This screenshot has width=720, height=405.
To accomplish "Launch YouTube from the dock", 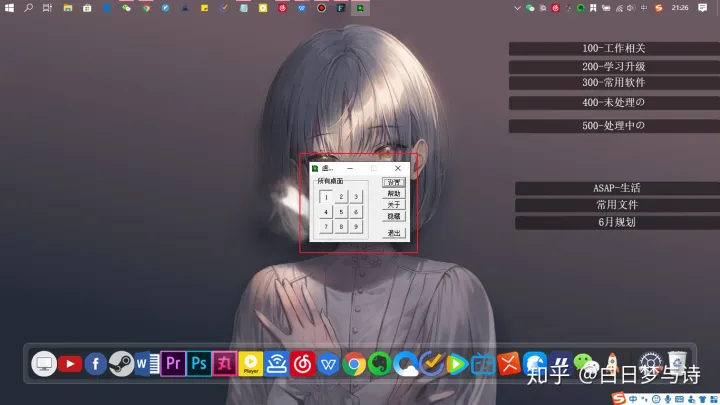I will pos(70,364).
